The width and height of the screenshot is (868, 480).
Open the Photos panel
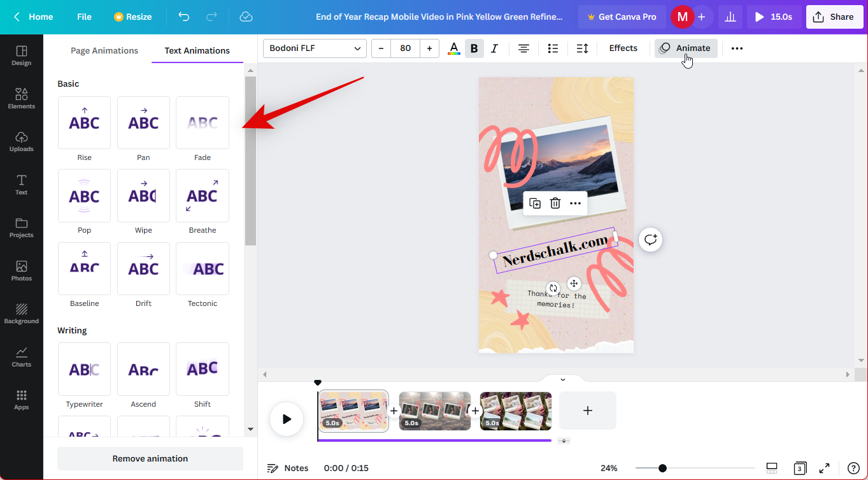(21, 270)
